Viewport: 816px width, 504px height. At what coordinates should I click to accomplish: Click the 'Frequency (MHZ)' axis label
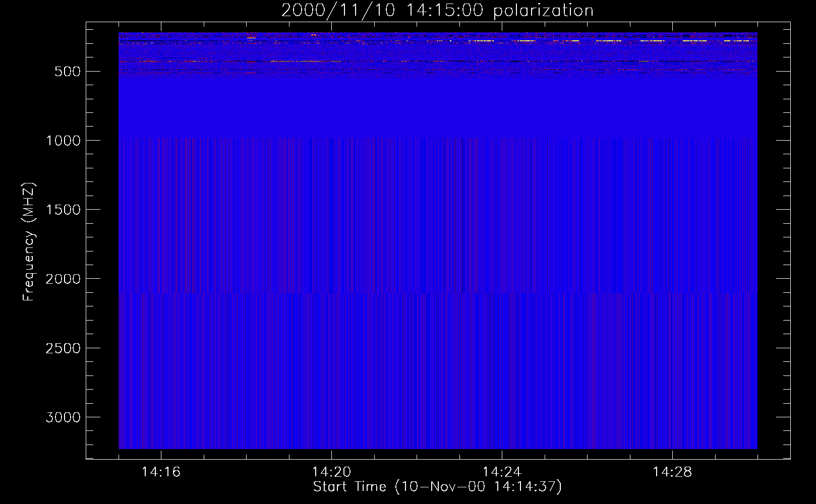pyautogui.click(x=29, y=241)
